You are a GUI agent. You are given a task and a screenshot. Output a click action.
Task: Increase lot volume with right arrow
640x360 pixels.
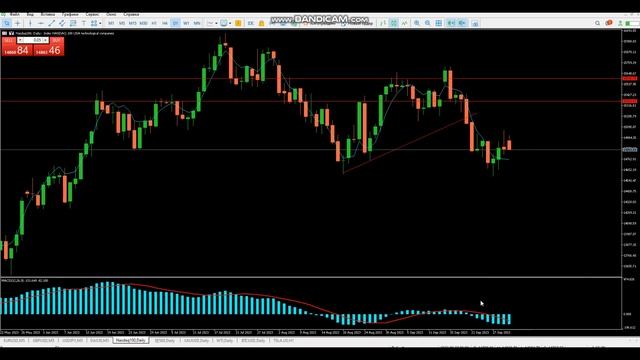point(46,40)
